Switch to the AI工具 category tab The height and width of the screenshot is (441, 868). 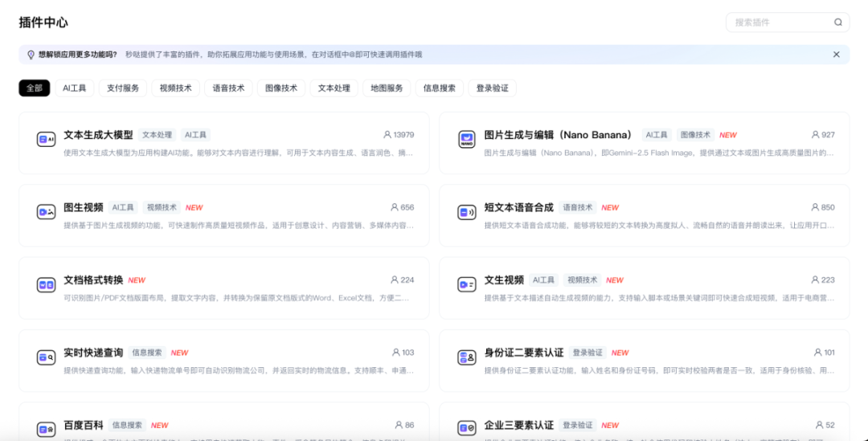pyautogui.click(x=75, y=88)
